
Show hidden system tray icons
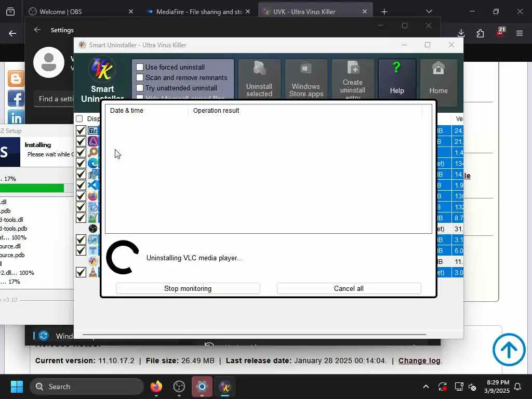pyautogui.click(x=426, y=387)
